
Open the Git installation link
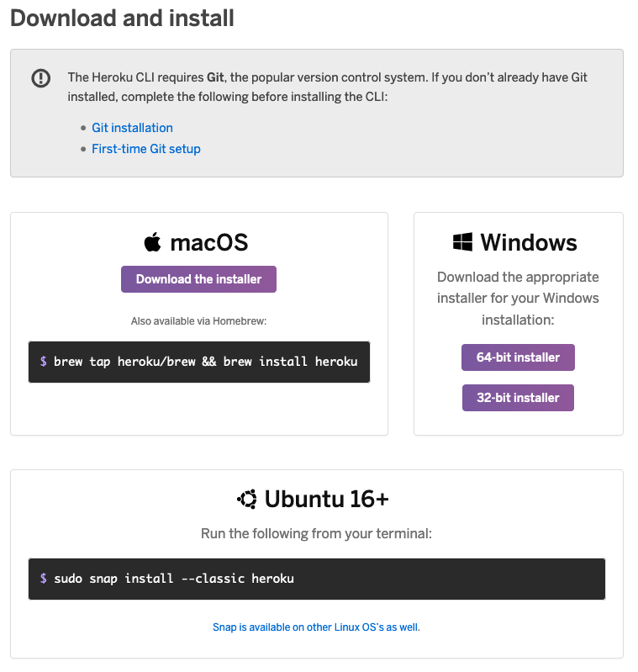(x=132, y=128)
